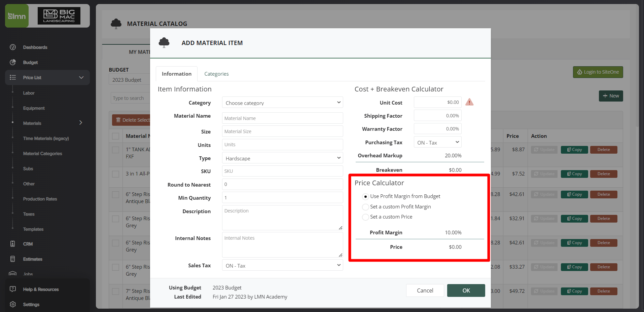Screen dimensions: 644x312
Task: Click the Units input field
Action: point(282,145)
